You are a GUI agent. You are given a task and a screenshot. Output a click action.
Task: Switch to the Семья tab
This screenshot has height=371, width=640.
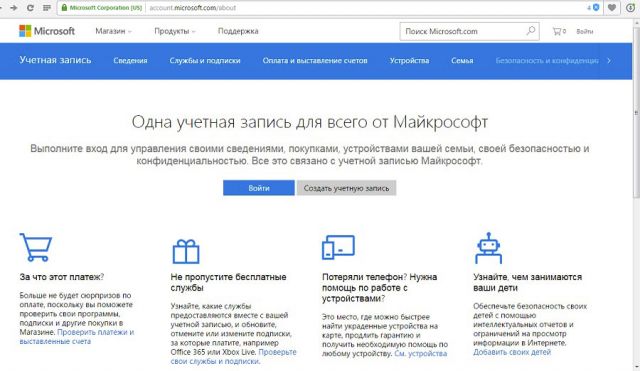tap(462, 60)
